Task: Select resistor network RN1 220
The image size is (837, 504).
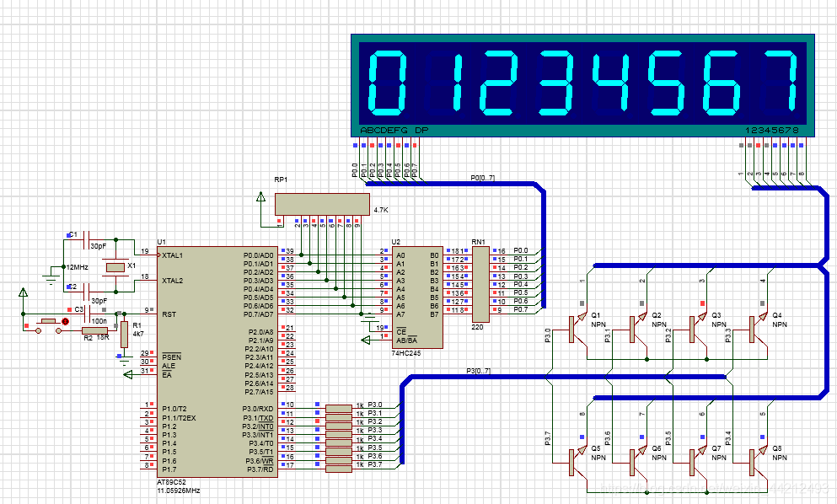Action: 480,285
